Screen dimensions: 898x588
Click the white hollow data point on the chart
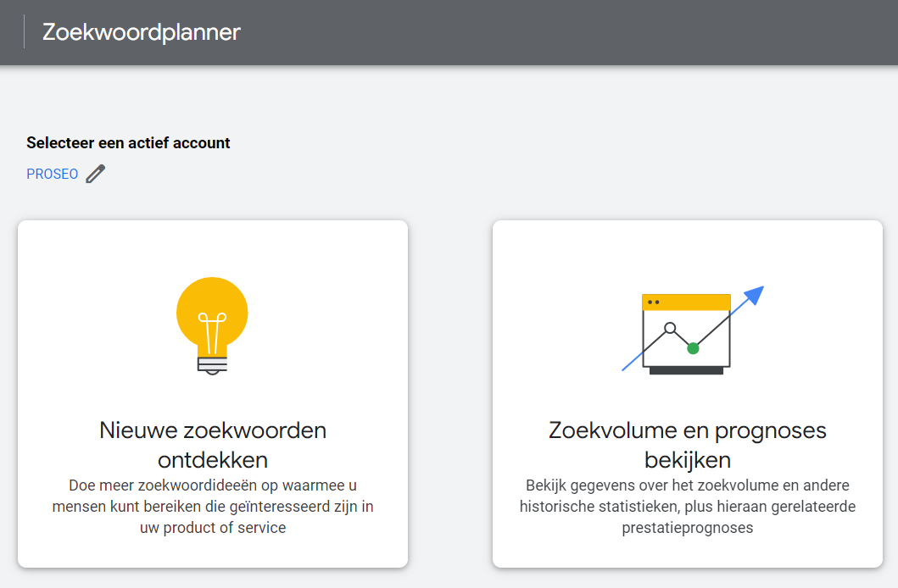click(x=670, y=329)
